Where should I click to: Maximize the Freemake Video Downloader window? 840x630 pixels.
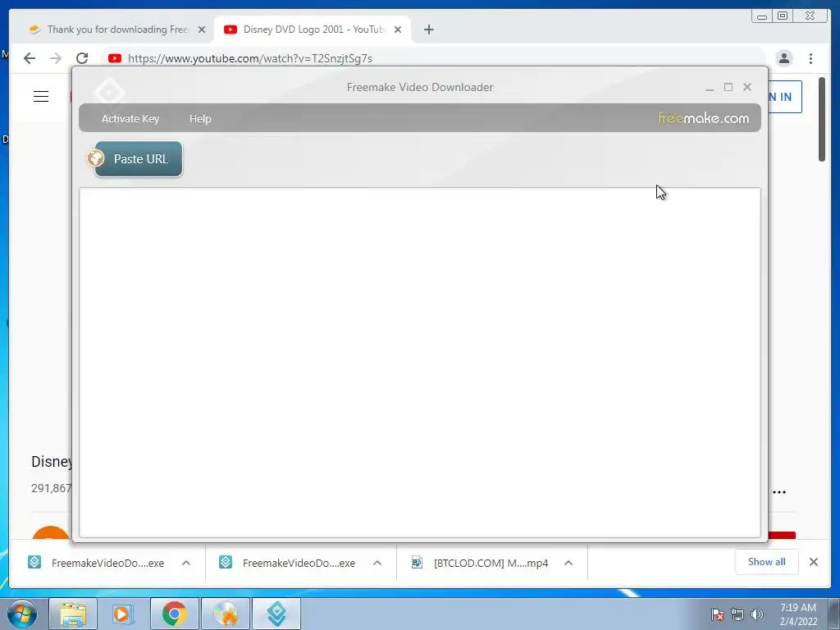pos(728,87)
